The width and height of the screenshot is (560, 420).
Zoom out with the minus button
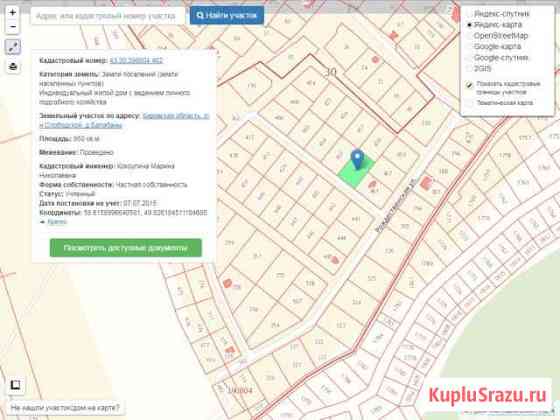[x=13, y=27]
